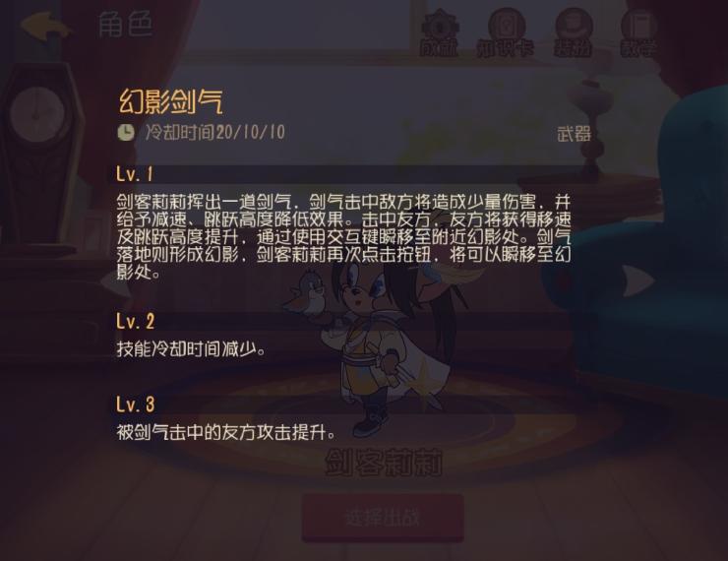Open the 知识卡 knowledge card icon
The image size is (728, 561).
pyautogui.click(x=506, y=33)
